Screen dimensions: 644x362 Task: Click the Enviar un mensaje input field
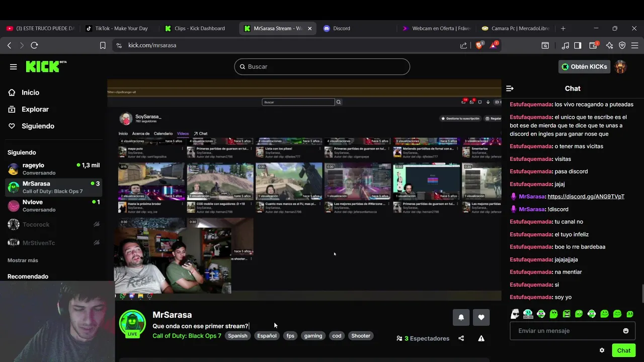pos(573,331)
